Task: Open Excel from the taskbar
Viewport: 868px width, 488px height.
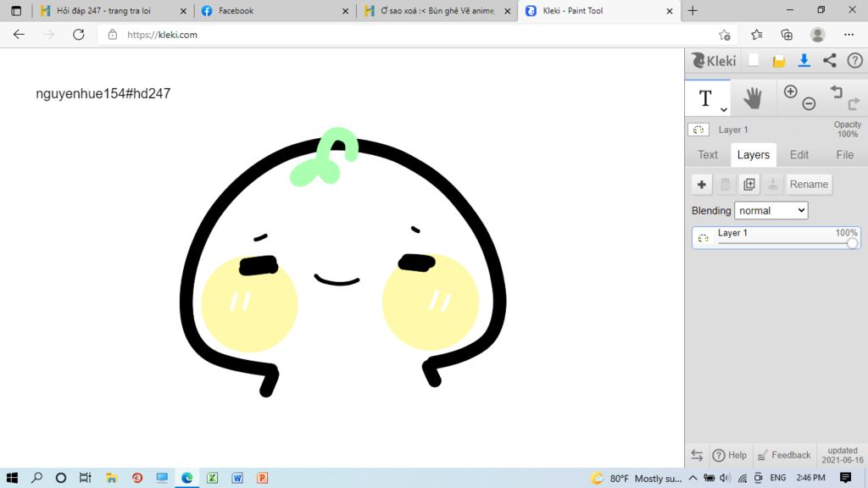Action: tap(212, 478)
